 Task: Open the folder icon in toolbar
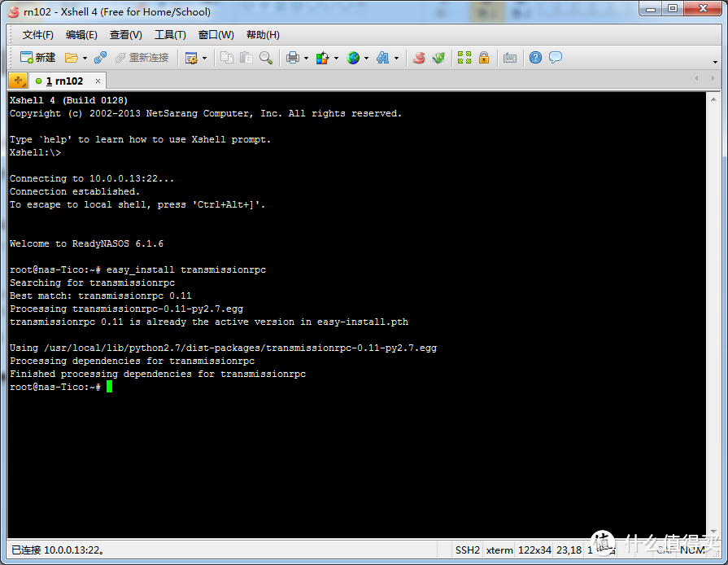click(71, 58)
